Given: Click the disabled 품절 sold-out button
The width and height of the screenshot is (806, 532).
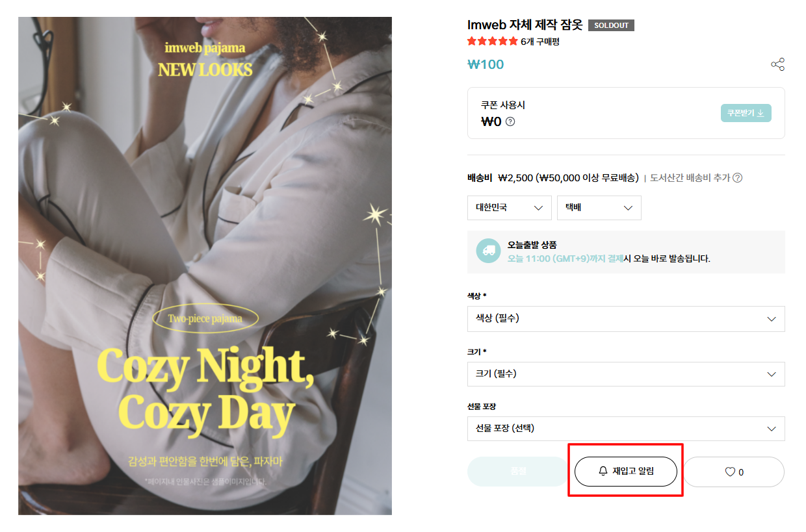Looking at the screenshot, I should pyautogui.click(x=519, y=472).
